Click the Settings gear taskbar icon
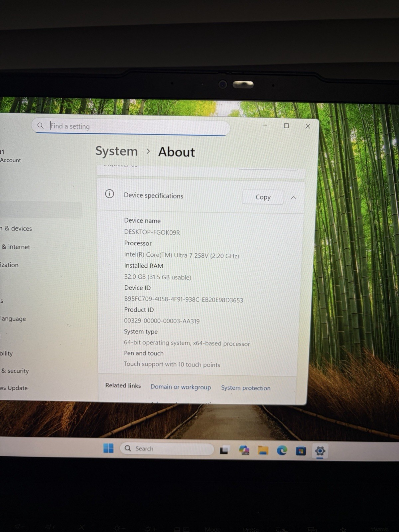Image resolution: width=399 pixels, height=532 pixels. [320, 451]
